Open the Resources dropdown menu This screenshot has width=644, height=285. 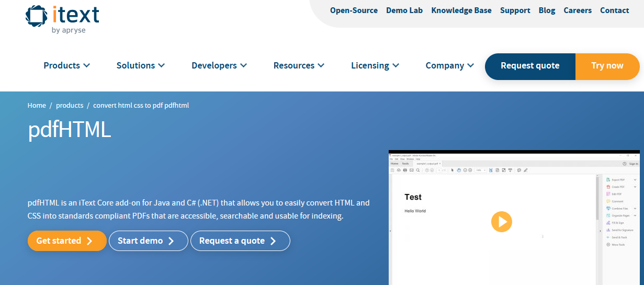pos(299,65)
